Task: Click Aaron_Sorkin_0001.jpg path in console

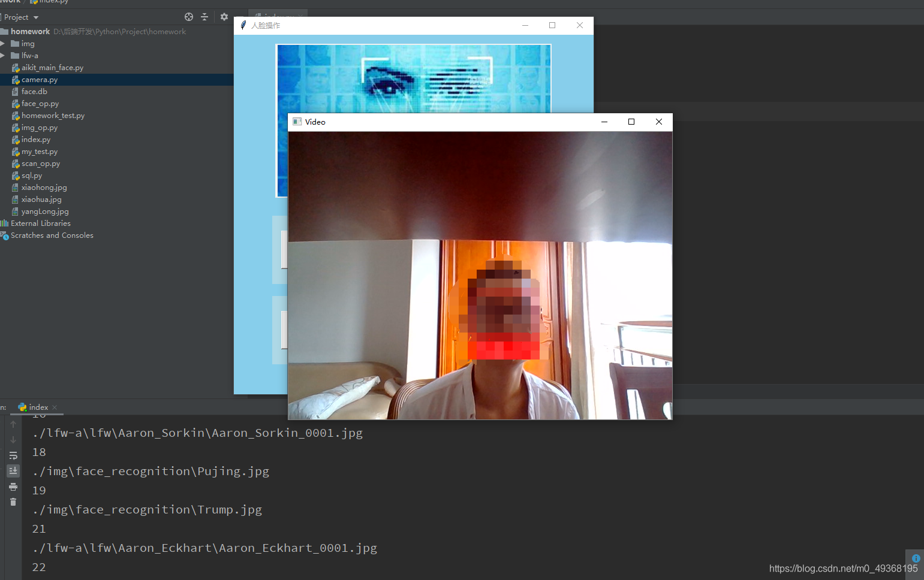Action: click(x=198, y=433)
